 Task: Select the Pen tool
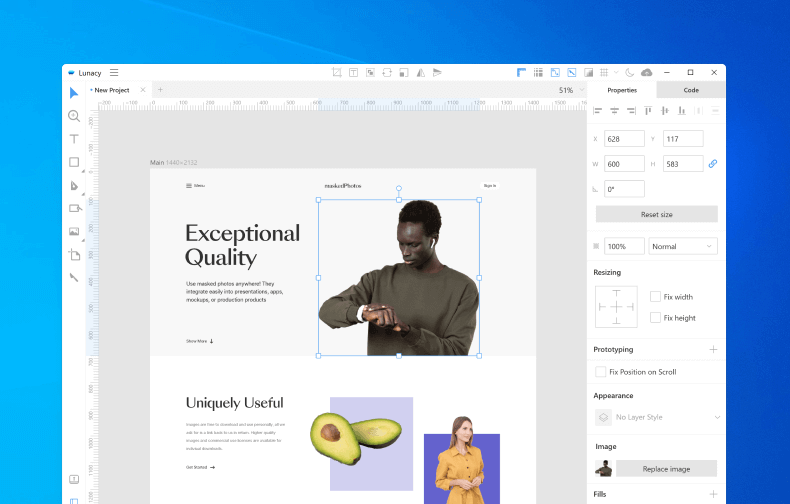coord(74,186)
